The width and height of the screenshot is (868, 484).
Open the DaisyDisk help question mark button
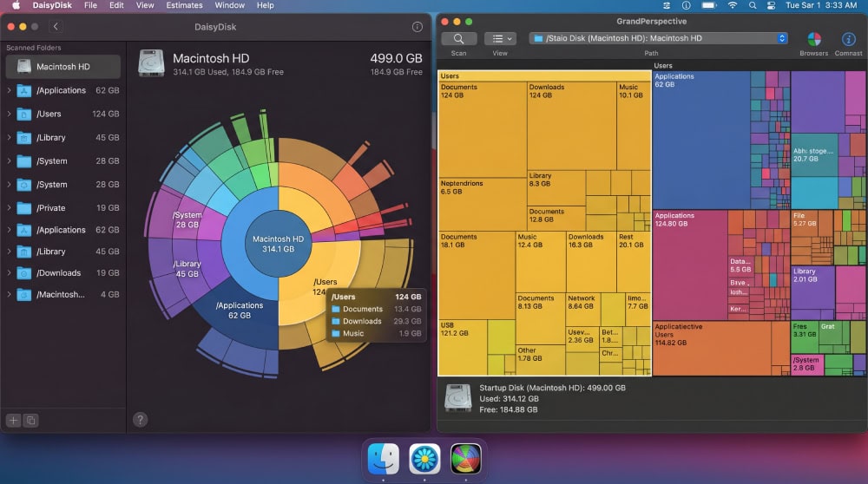[x=140, y=420]
